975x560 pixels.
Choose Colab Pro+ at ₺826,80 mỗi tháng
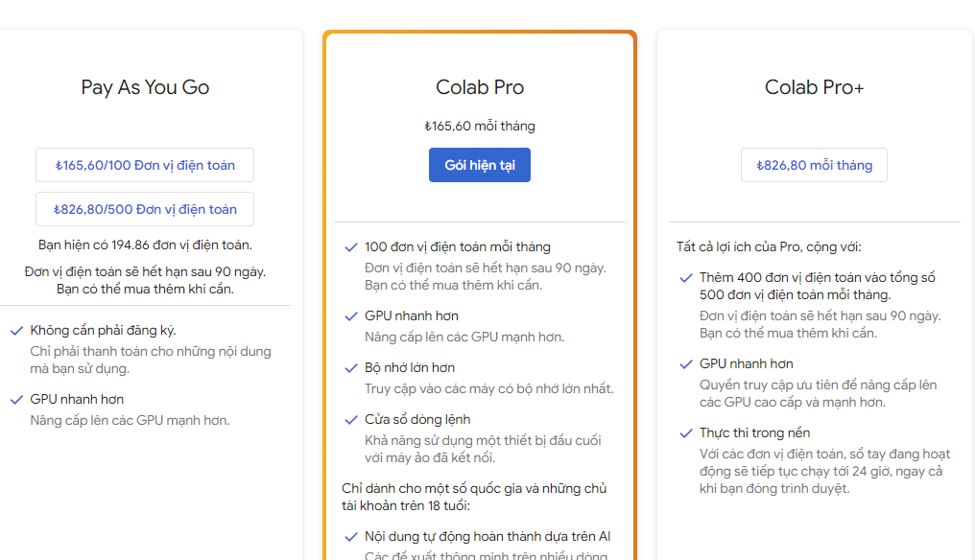(814, 165)
